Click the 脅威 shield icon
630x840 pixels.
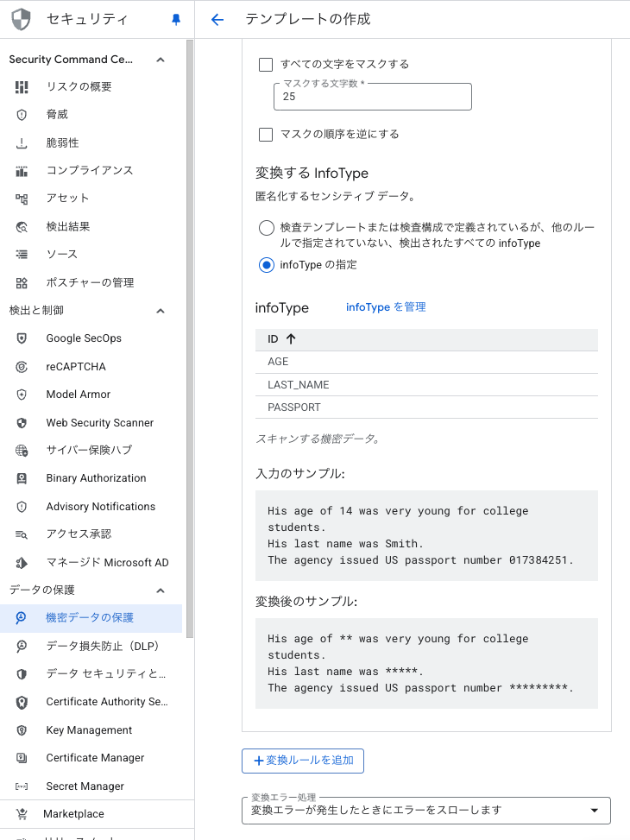22,115
